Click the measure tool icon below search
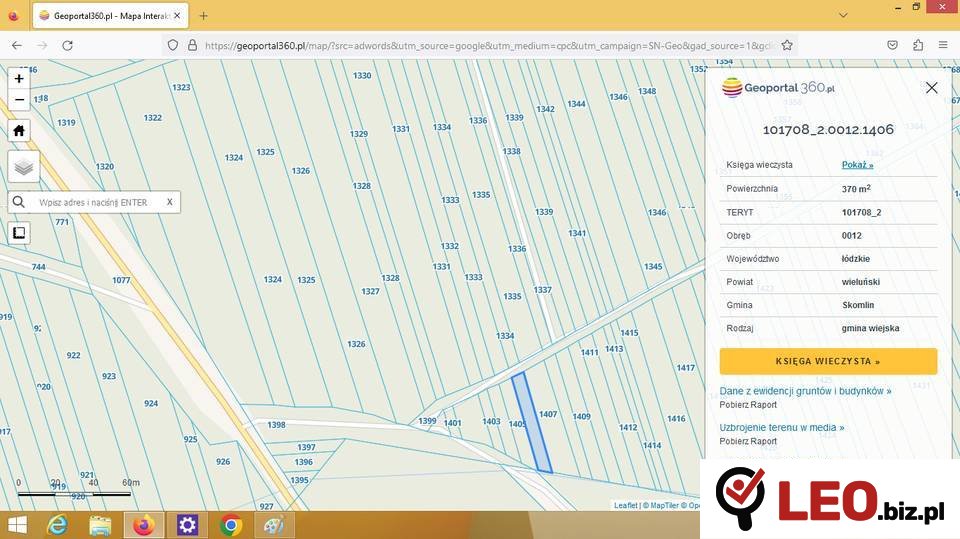960x539 pixels. pyautogui.click(x=19, y=233)
